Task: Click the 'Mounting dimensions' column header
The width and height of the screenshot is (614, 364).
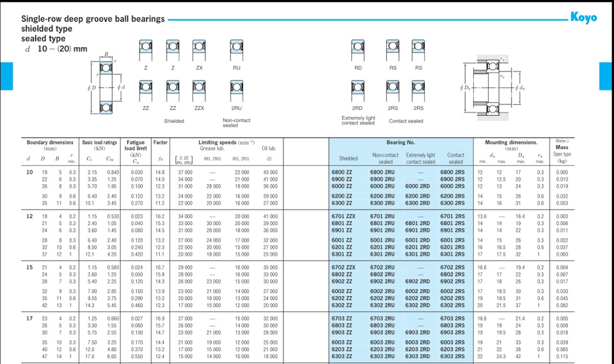Action: click(511, 143)
